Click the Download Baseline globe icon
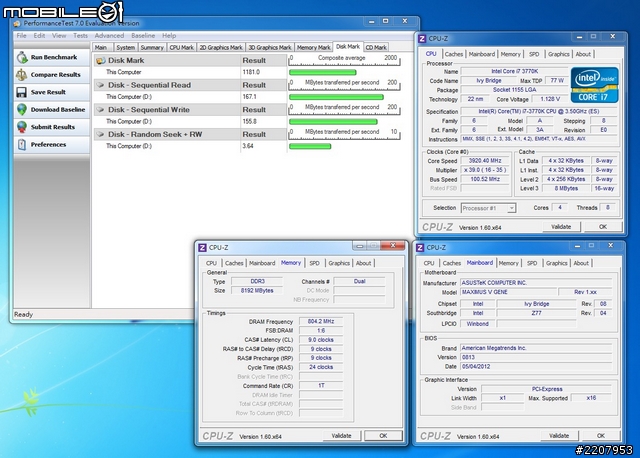Image resolution: width=640 pixels, height=458 pixels. (22, 109)
